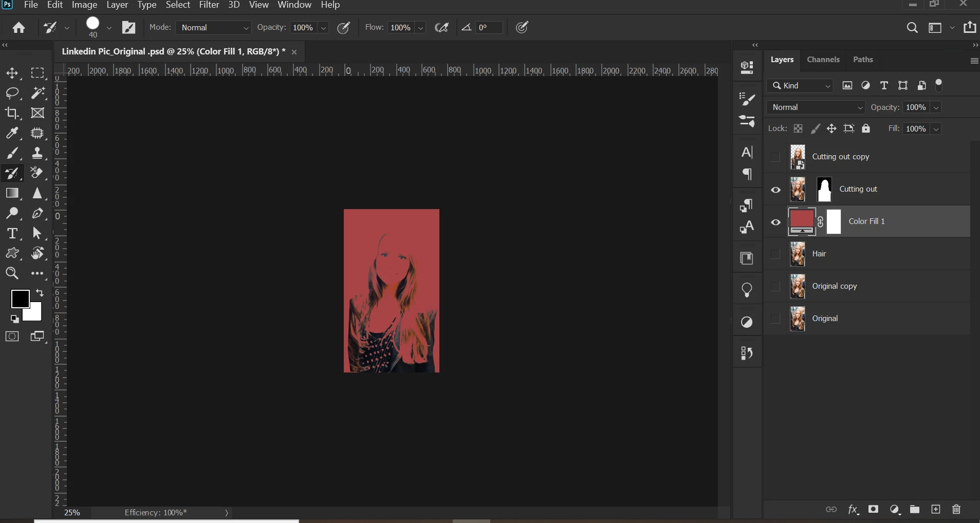Create new fill or adjustment layer
980x523 pixels.
[895, 509]
